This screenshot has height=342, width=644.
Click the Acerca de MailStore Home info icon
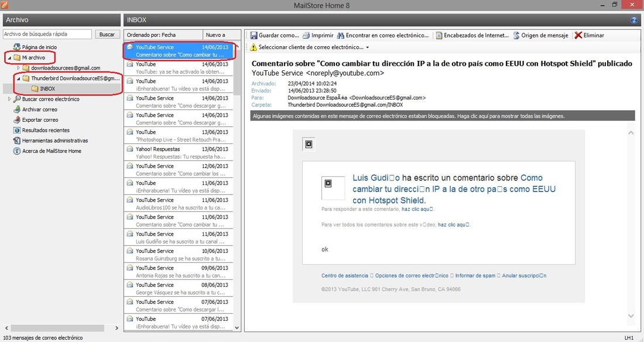17,151
